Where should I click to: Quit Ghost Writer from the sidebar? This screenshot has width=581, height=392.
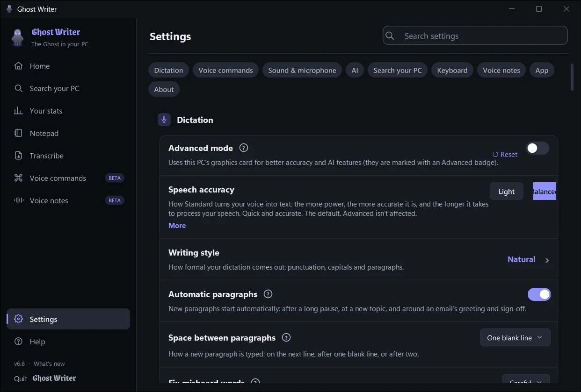[45, 378]
